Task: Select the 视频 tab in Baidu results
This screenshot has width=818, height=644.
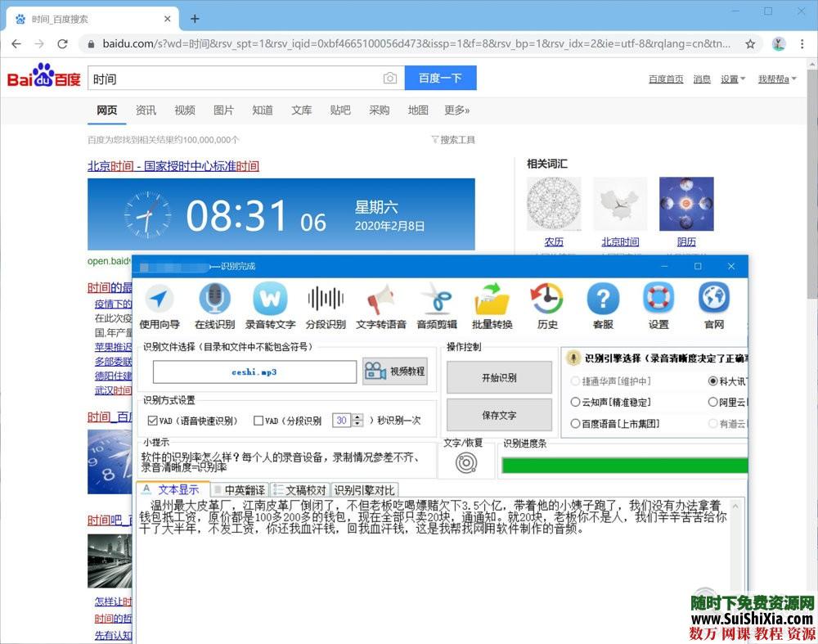Action: tap(185, 110)
